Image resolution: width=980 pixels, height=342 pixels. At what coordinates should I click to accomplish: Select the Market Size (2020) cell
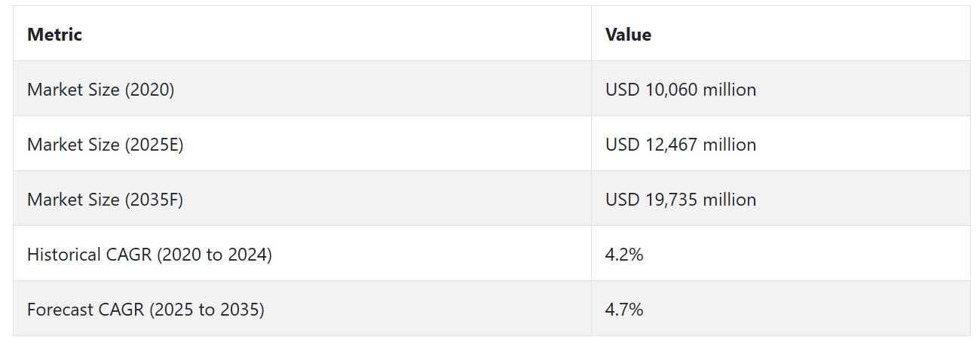click(302, 89)
